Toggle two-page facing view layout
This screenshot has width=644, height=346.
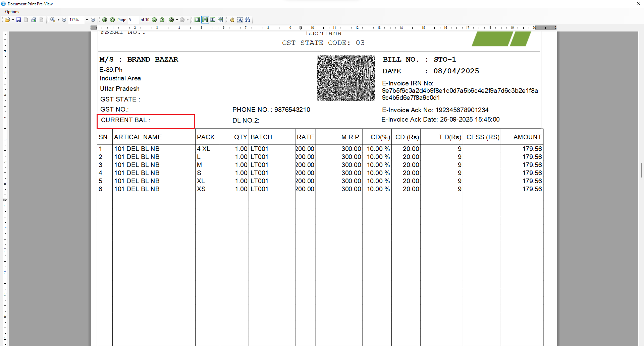pyautogui.click(x=213, y=20)
